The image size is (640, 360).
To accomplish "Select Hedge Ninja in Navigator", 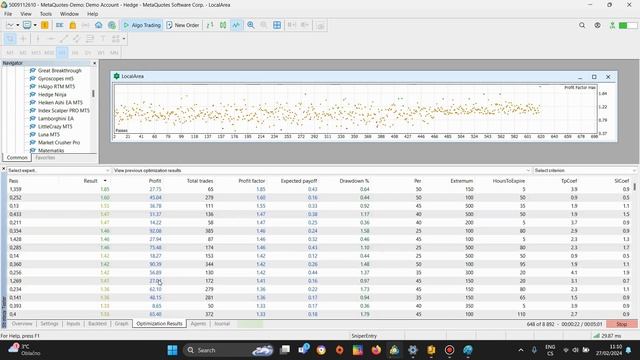I will click(52, 95).
